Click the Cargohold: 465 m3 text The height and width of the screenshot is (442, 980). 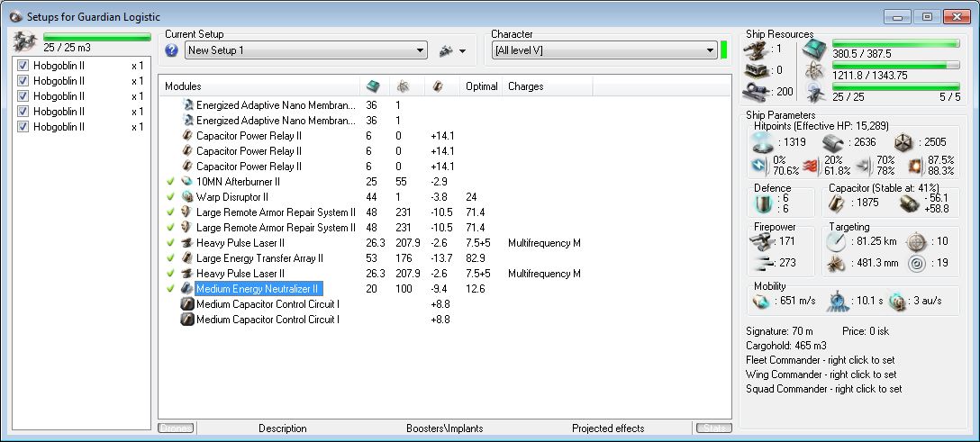(x=786, y=346)
